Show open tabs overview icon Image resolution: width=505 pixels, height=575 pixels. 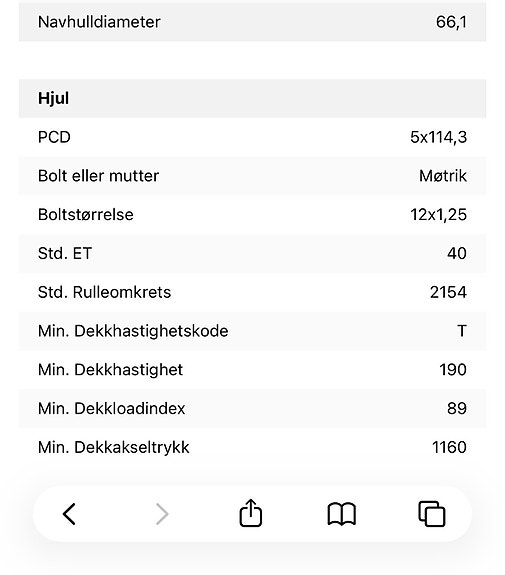click(x=432, y=514)
